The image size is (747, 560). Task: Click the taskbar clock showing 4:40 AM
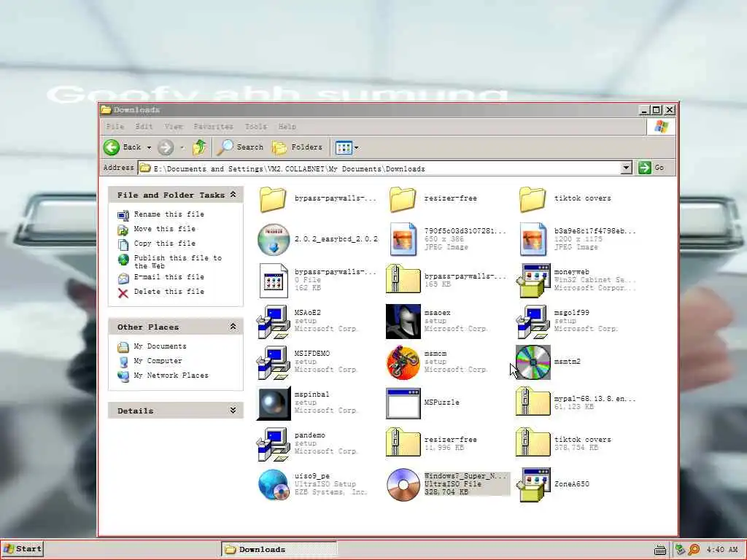coord(722,550)
